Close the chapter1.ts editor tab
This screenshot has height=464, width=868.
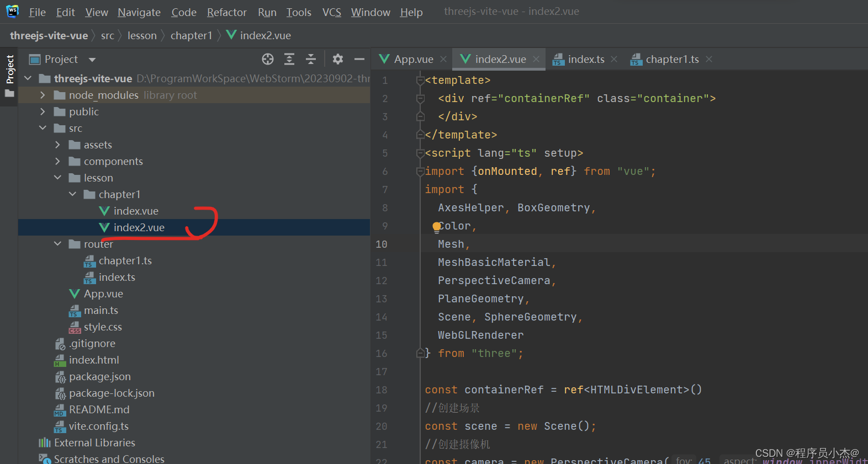click(x=709, y=59)
